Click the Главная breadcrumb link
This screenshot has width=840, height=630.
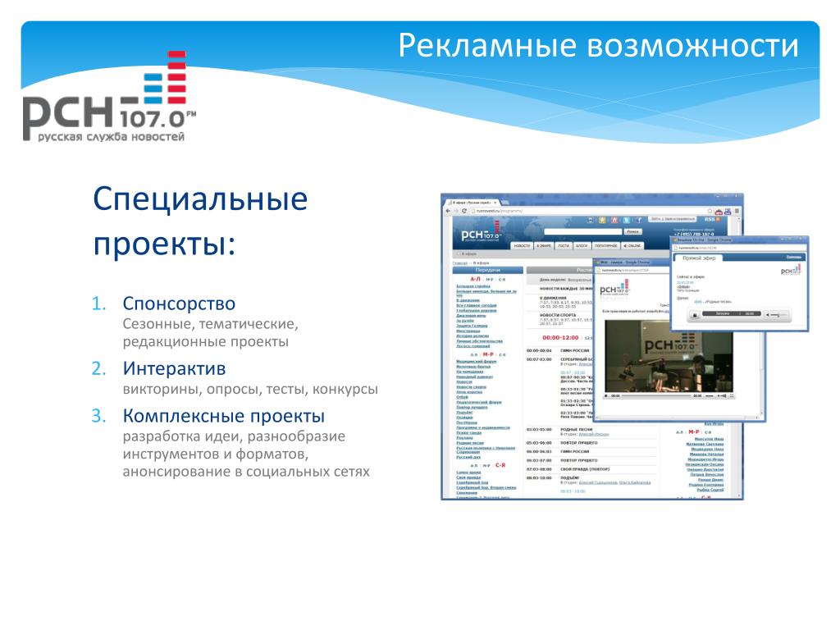coord(459,263)
